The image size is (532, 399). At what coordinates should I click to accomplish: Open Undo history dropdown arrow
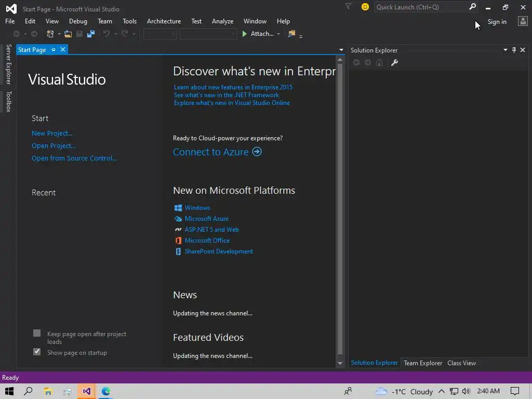pos(115,34)
